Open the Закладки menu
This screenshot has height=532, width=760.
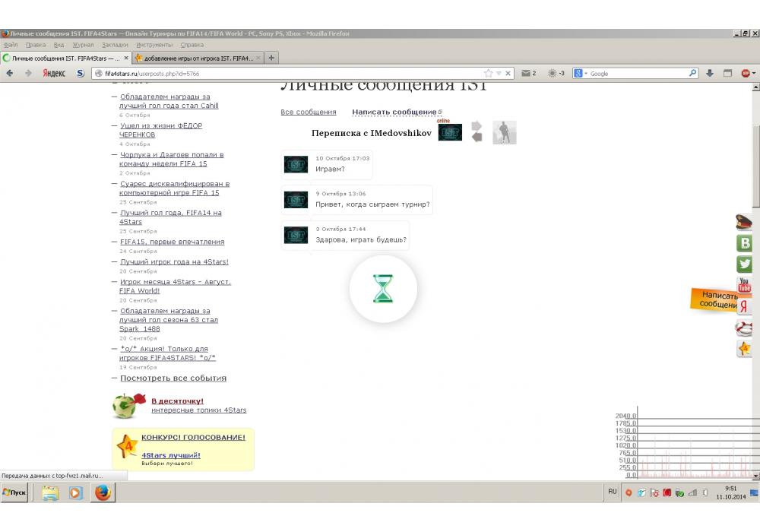[115, 45]
